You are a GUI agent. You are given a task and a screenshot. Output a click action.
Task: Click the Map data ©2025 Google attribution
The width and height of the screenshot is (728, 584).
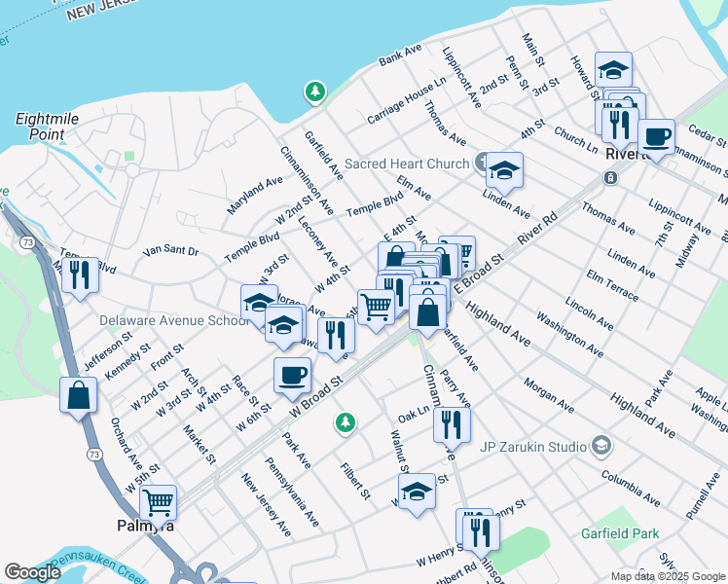click(x=668, y=576)
